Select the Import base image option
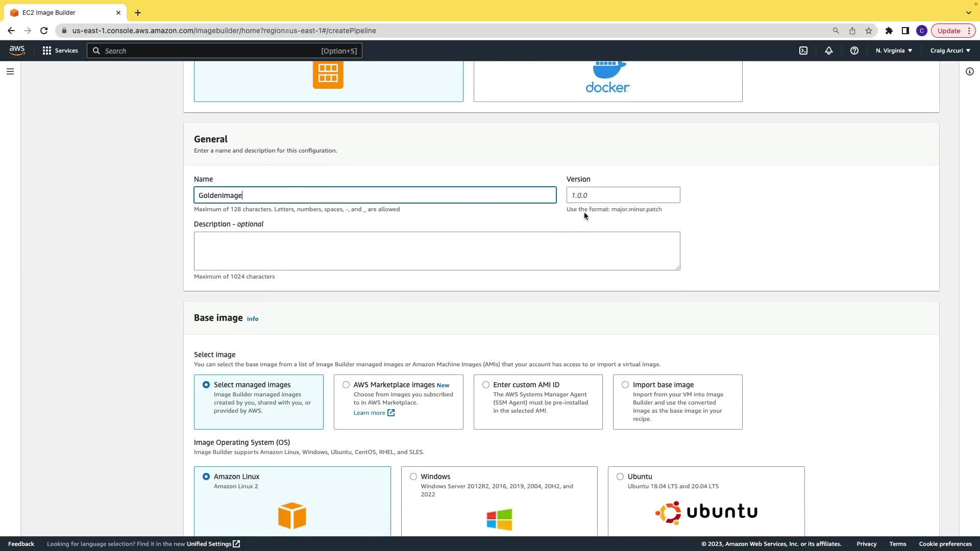The height and width of the screenshot is (551, 980). [x=625, y=385]
